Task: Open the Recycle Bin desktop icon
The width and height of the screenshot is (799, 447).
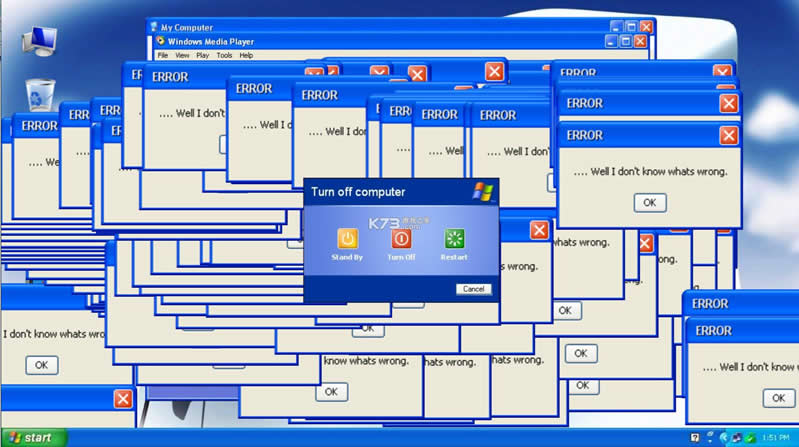Action: click(x=39, y=92)
